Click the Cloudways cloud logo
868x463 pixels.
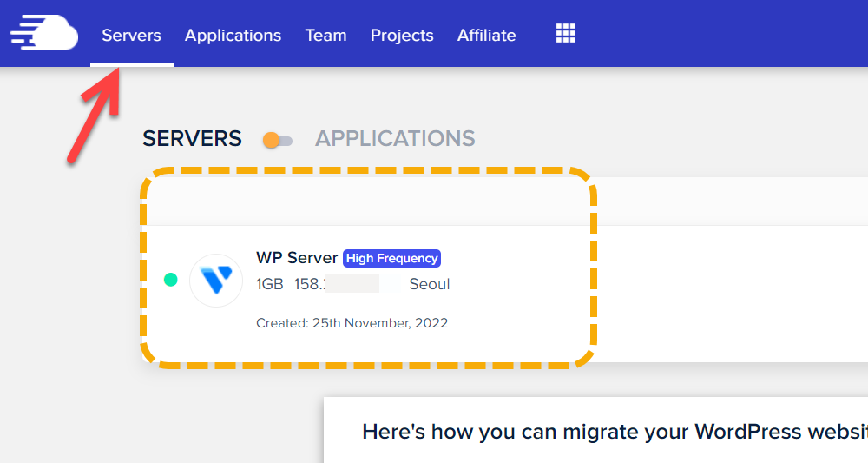point(44,33)
